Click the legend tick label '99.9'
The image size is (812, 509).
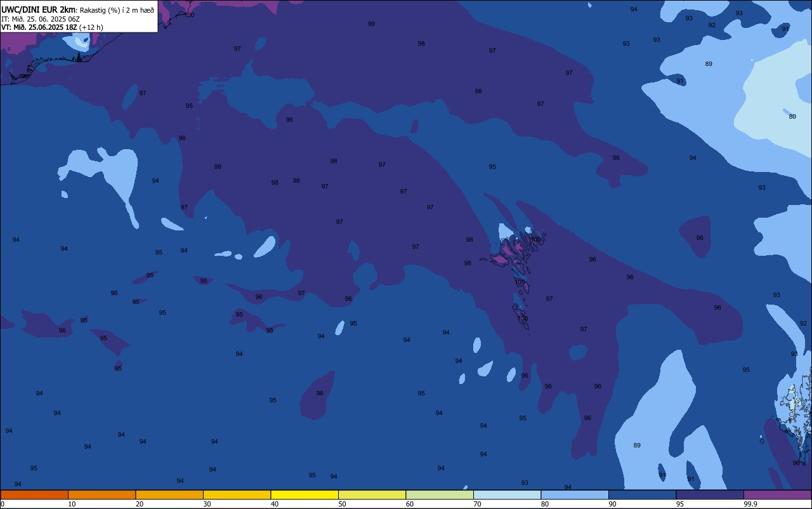pyautogui.click(x=750, y=504)
